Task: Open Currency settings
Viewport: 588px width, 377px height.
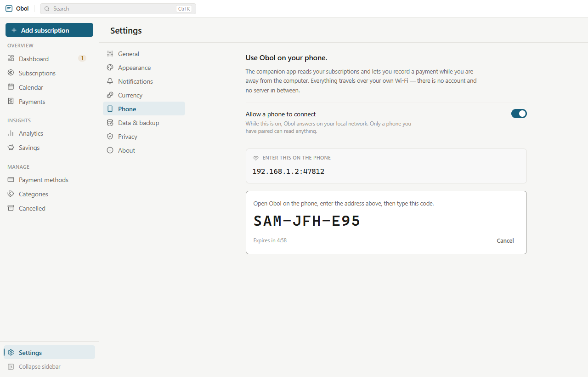Action: [144, 95]
